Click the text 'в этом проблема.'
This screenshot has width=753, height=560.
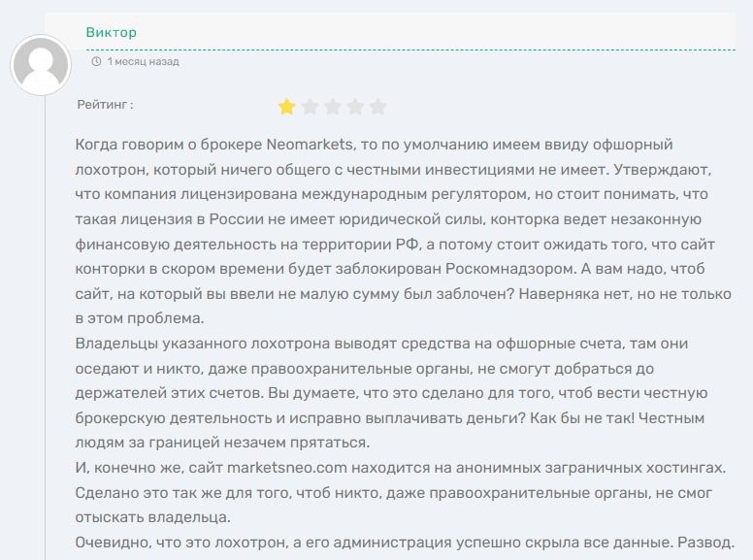click(x=140, y=318)
